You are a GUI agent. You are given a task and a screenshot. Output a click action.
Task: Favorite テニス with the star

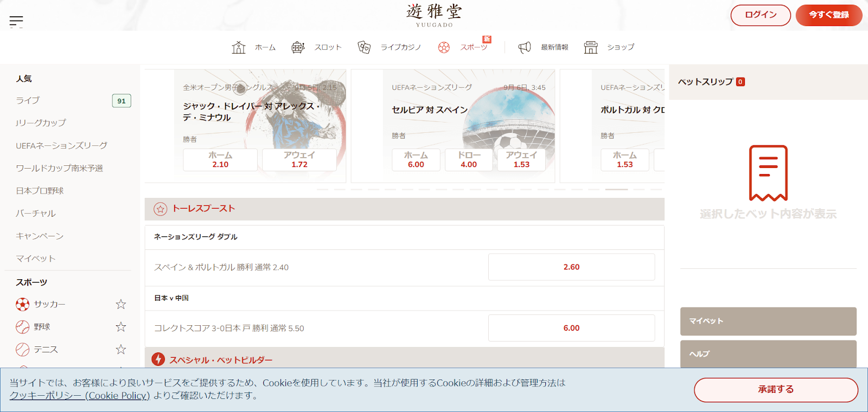point(121,350)
